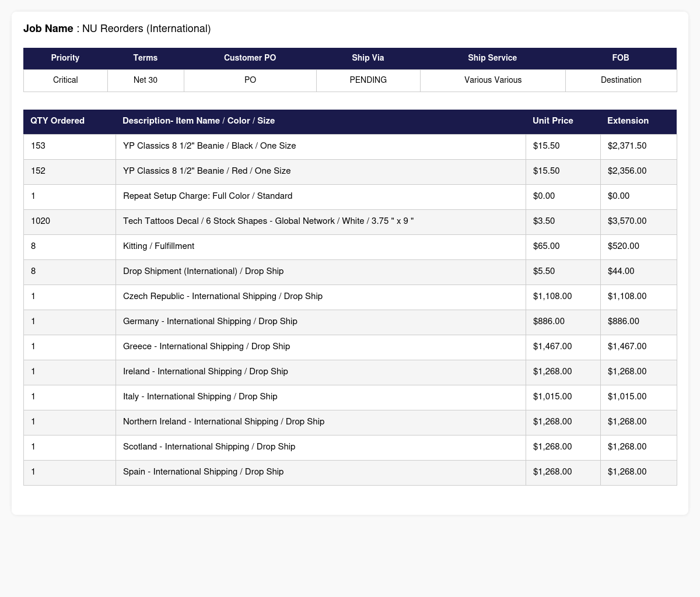This screenshot has width=700, height=597.
Task: Select the Red Beanie description row
Action: 350,171
